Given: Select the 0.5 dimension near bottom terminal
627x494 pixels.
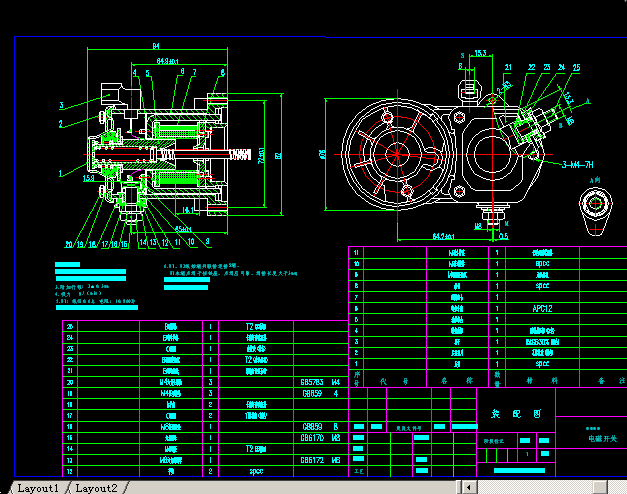Looking at the screenshot, I should pyautogui.click(x=503, y=236).
